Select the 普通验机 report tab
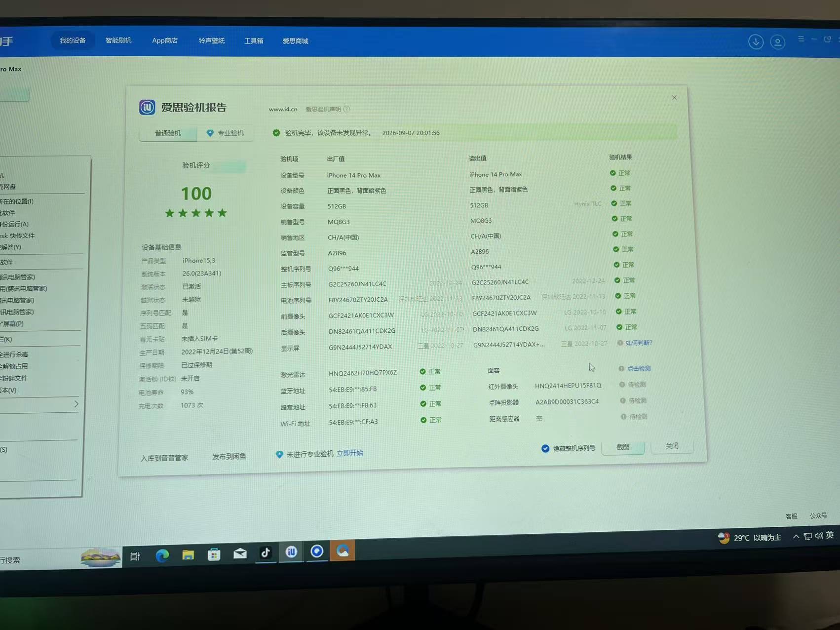The width and height of the screenshot is (840, 630). pos(168,133)
